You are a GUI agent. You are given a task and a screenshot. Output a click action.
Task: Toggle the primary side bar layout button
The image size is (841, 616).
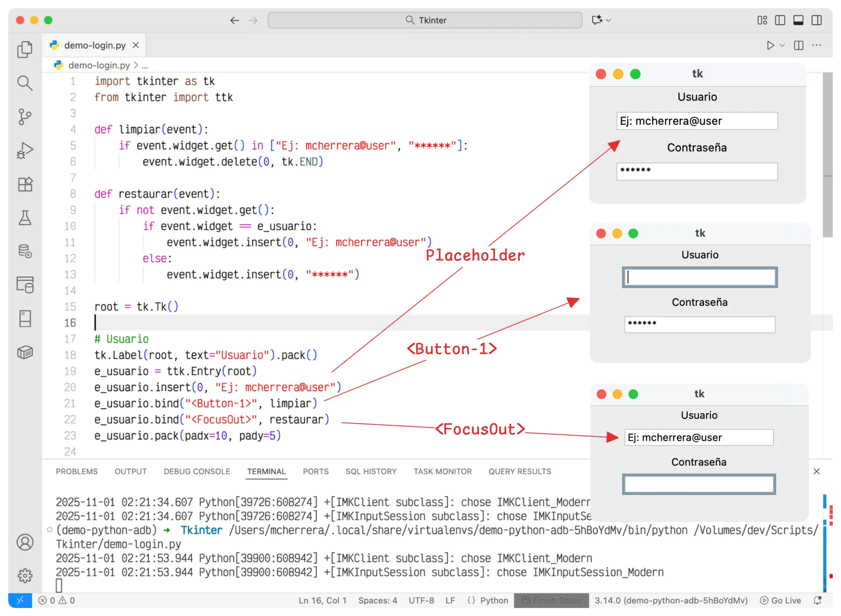[x=780, y=20]
